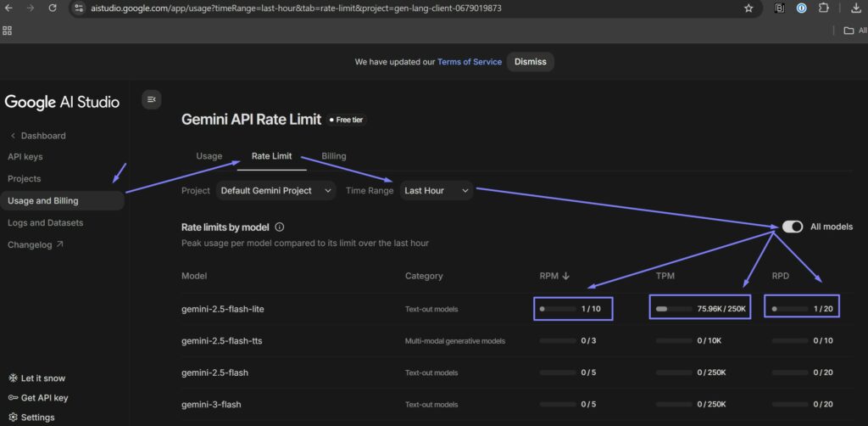Switch to the Usage tab
This screenshot has height=426, width=868.
(x=209, y=156)
